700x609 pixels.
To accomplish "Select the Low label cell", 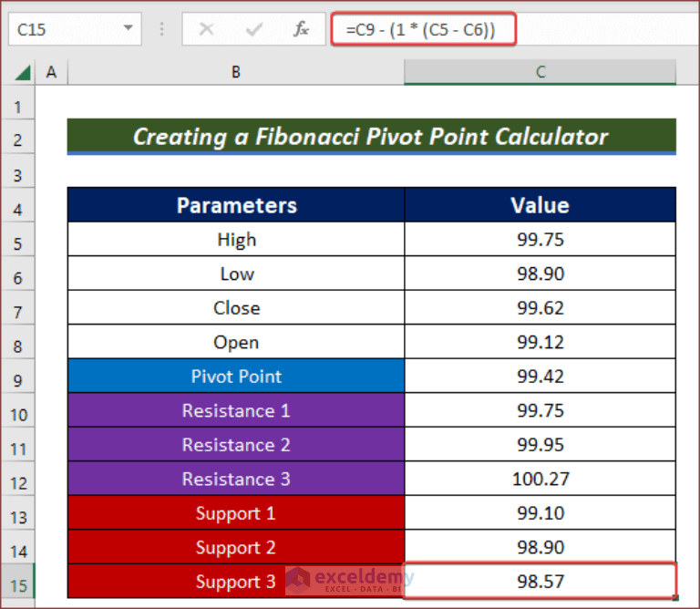I will coord(236,274).
